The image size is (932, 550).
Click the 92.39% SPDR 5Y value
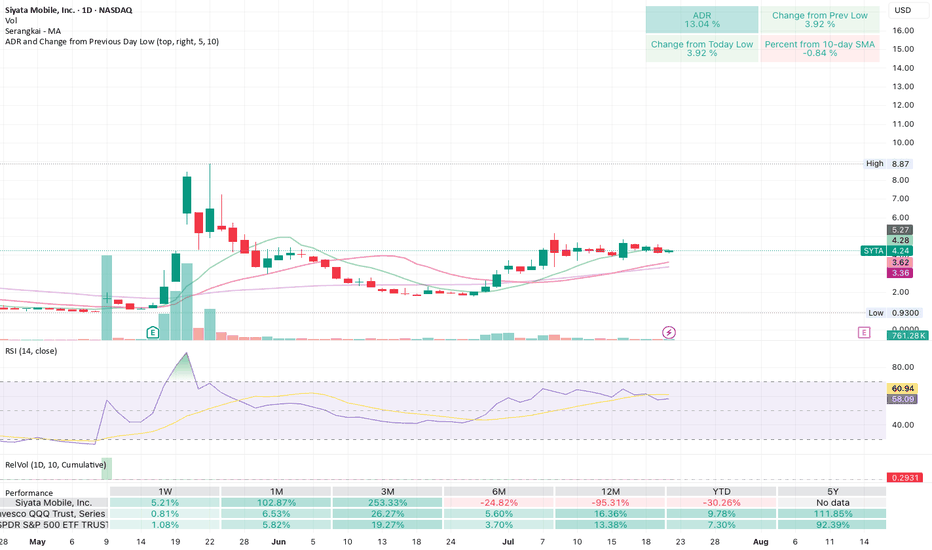point(833,525)
